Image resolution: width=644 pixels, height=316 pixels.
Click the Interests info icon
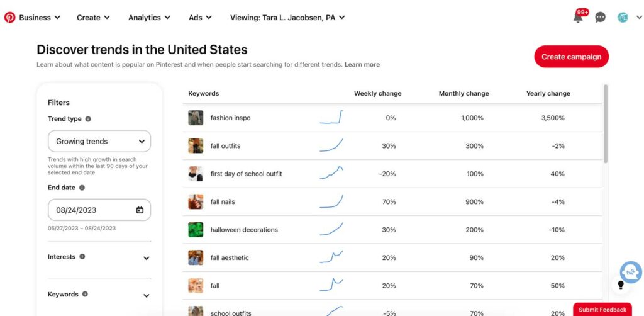coord(82,256)
